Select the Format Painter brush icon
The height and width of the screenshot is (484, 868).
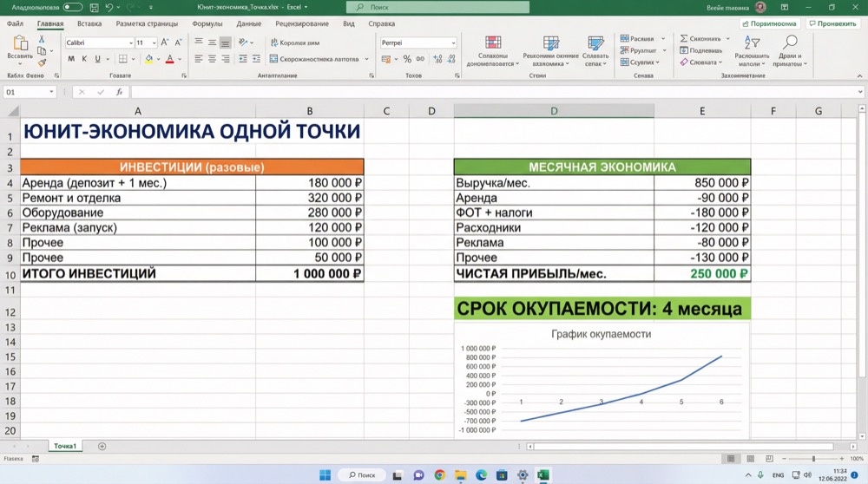point(42,62)
